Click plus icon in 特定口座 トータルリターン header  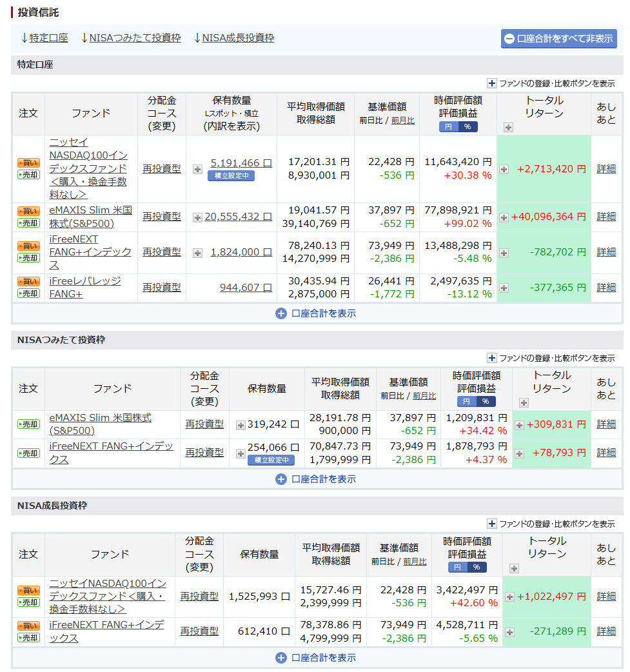(508, 128)
